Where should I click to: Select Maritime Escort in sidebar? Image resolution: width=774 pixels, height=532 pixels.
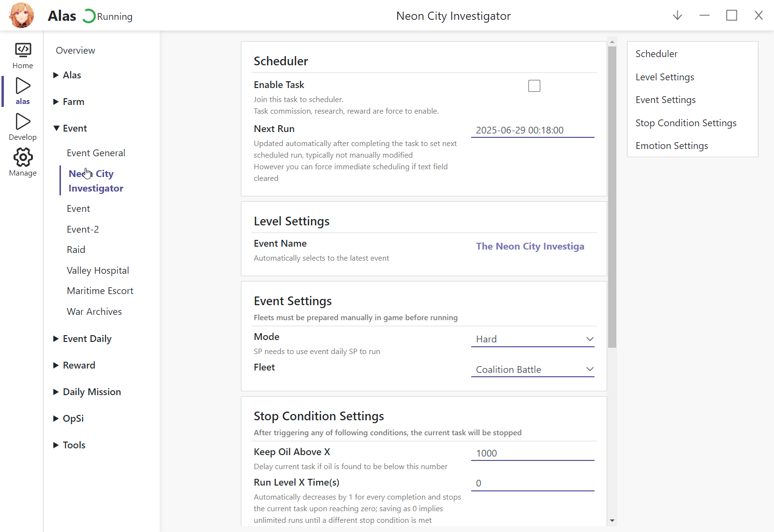(100, 291)
